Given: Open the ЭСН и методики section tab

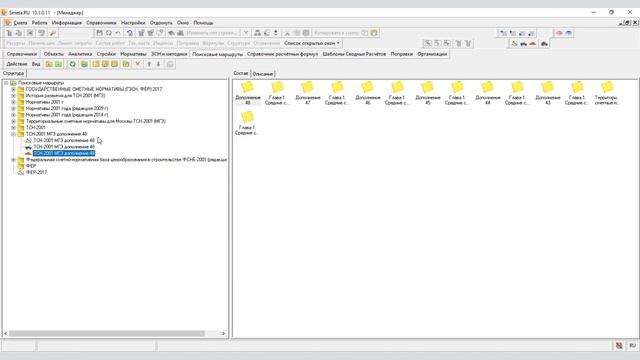Looking at the screenshot, I should pos(169,54).
